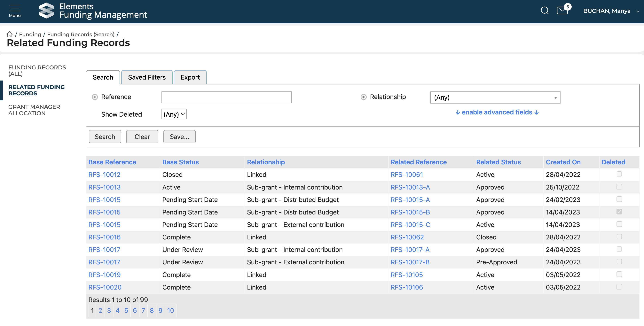Open the magnifier search icon in header
Image resolution: width=644 pixels, height=326 pixels.
point(544,11)
